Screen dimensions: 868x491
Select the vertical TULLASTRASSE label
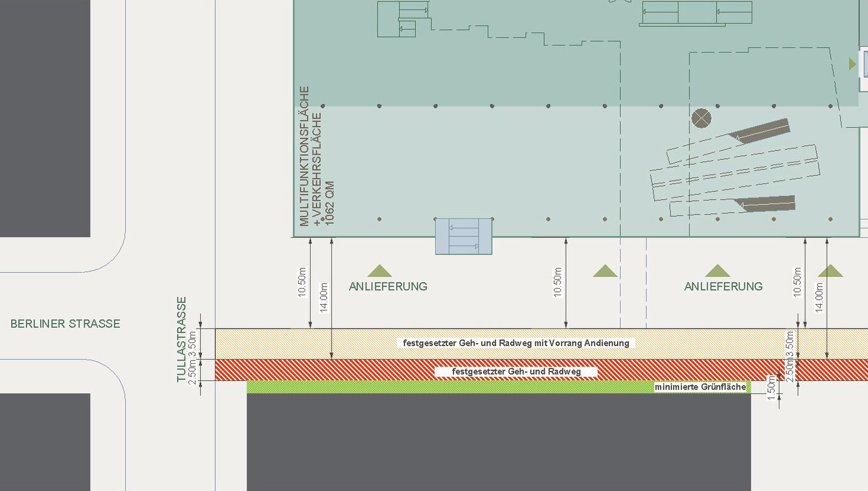click(x=182, y=339)
